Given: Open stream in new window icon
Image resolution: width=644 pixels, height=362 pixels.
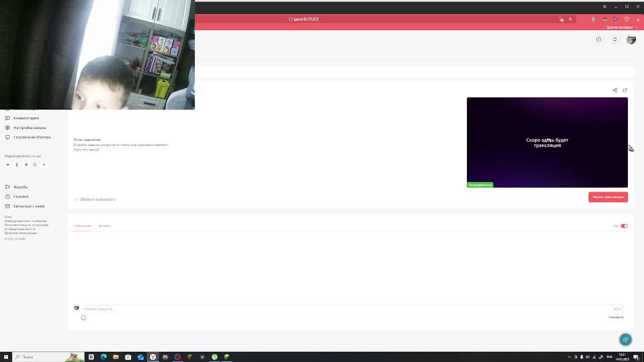Looking at the screenshot, I should pyautogui.click(x=625, y=90).
